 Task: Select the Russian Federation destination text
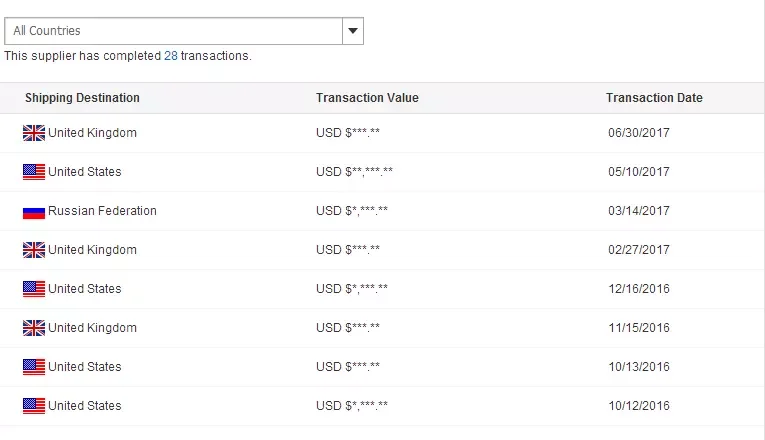pyautogui.click(x=102, y=211)
